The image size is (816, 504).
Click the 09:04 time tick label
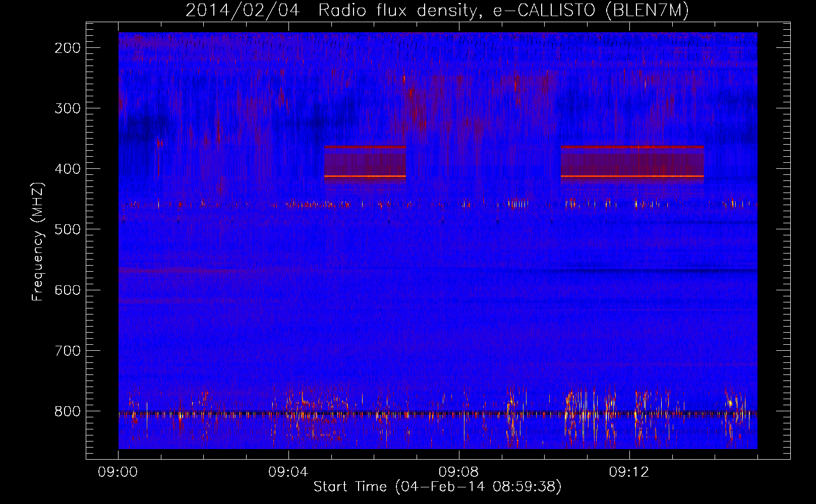[x=288, y=472]
